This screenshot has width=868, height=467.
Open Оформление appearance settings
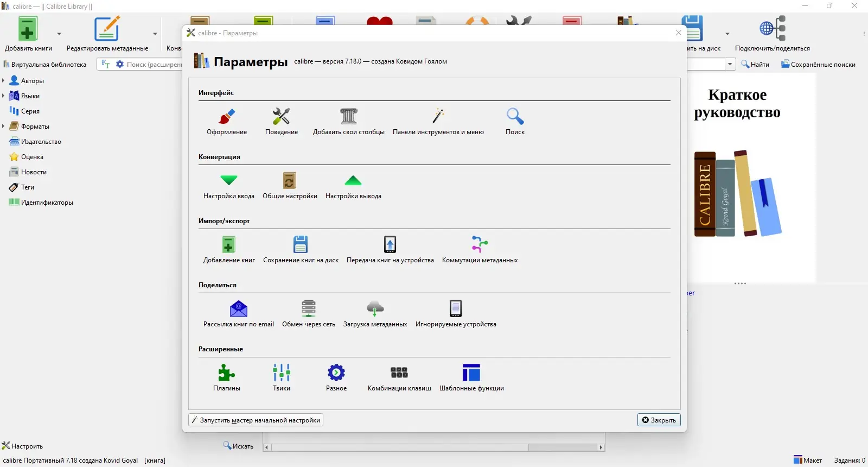[x=227, y=122]
